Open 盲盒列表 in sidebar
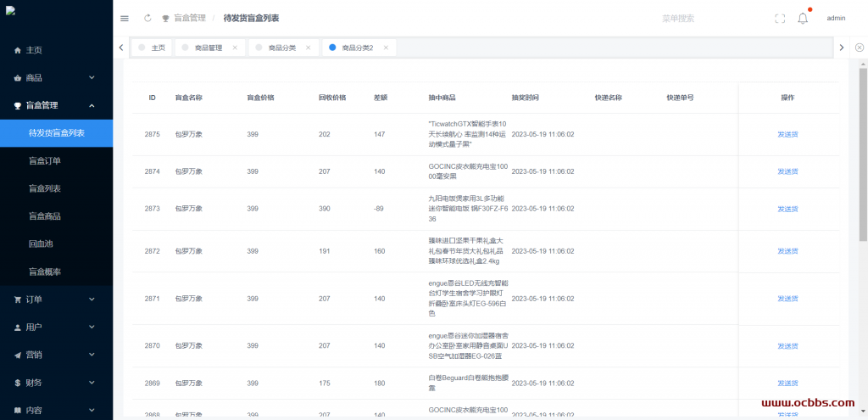The image size is (868, 420). 57,188
